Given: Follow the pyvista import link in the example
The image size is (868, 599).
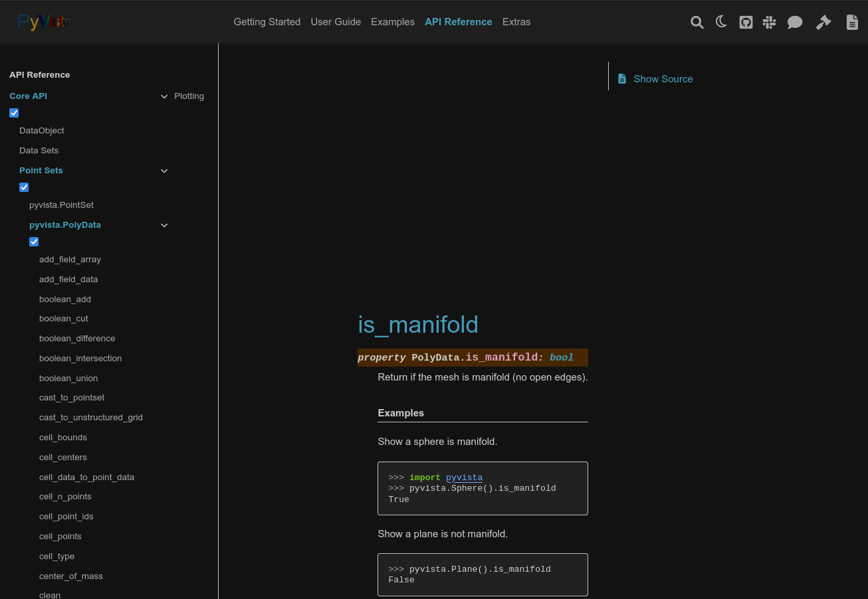Looking at the screenshot, I should pos(464,477).
